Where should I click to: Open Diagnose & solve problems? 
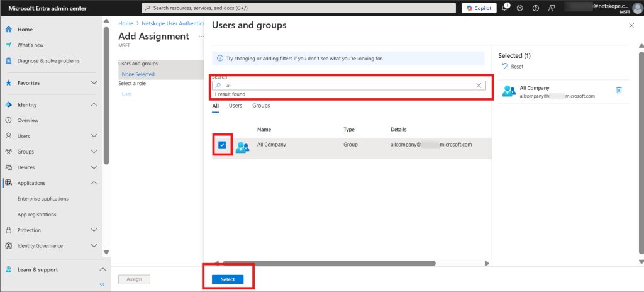(x=48, y=61)
